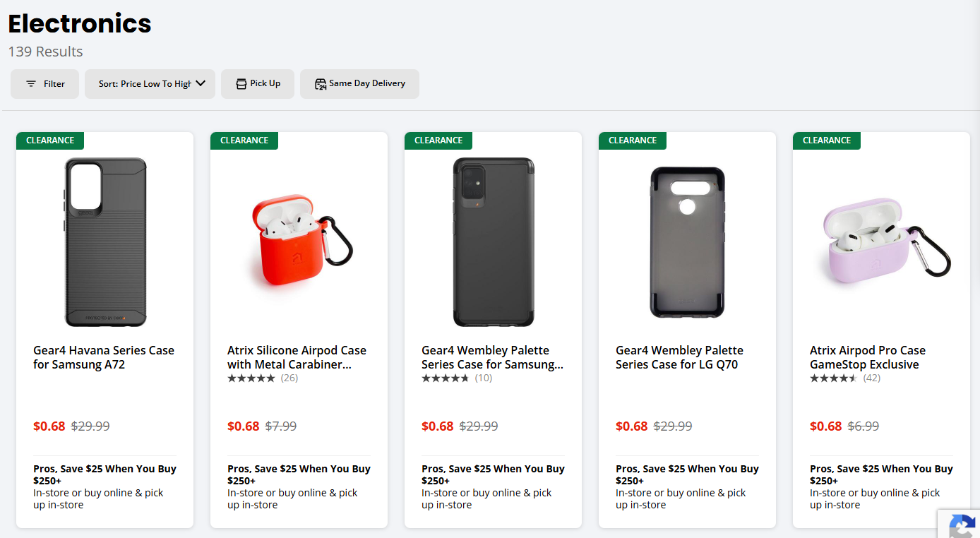
Task: Click the store Pick Up icon
Action: pos(241,84)
